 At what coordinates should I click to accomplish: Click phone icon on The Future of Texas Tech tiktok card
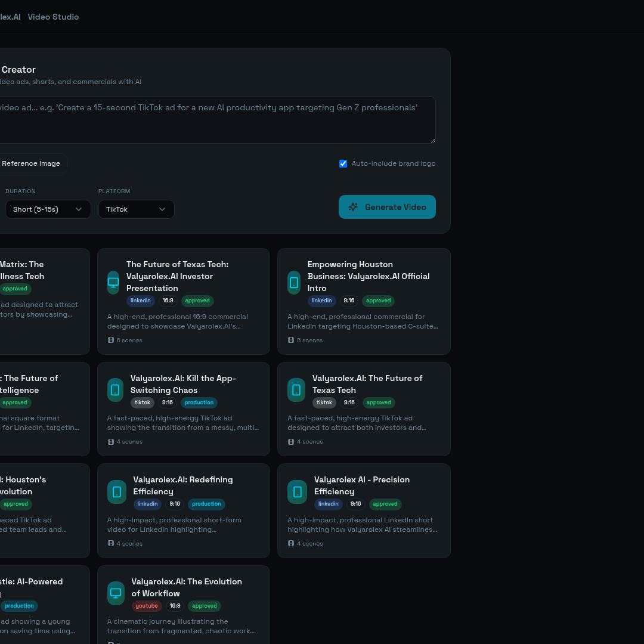(296, 390)
